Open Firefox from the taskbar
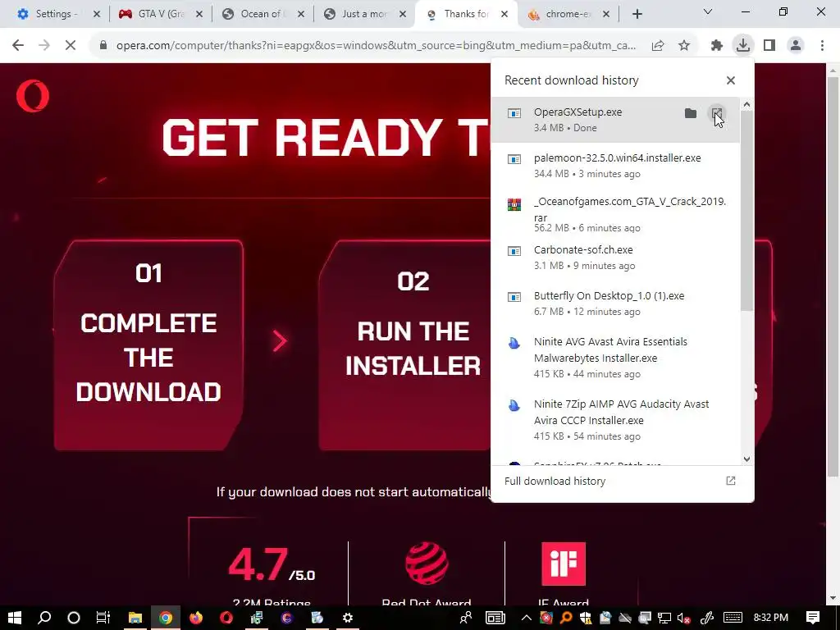The image size is (840, 630). pos(196,618)
